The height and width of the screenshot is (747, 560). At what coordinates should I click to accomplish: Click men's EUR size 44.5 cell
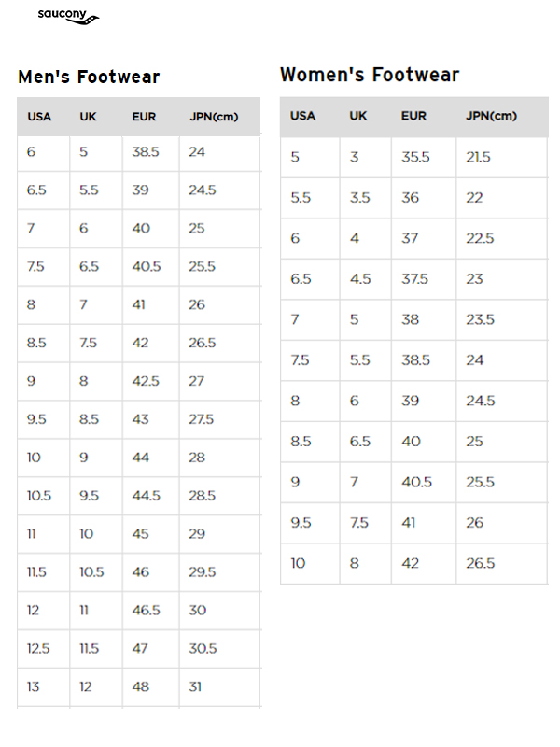coord(146,495)
